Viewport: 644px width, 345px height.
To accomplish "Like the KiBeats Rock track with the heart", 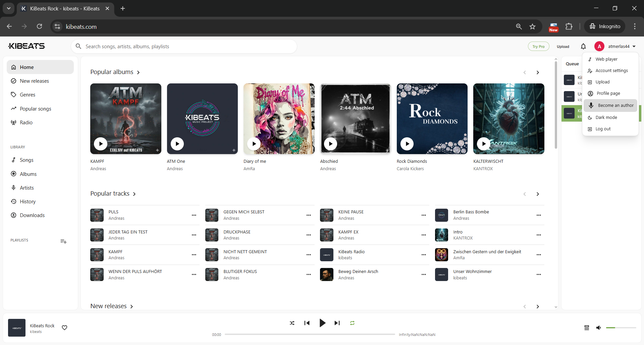I will [x=64, y=328].
